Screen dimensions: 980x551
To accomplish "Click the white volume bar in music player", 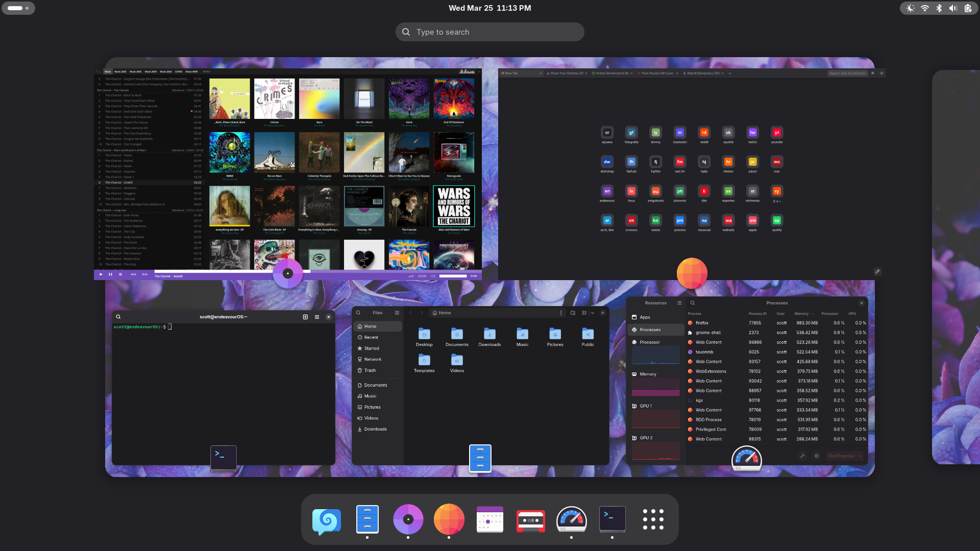I will click(x=453, y=276).
